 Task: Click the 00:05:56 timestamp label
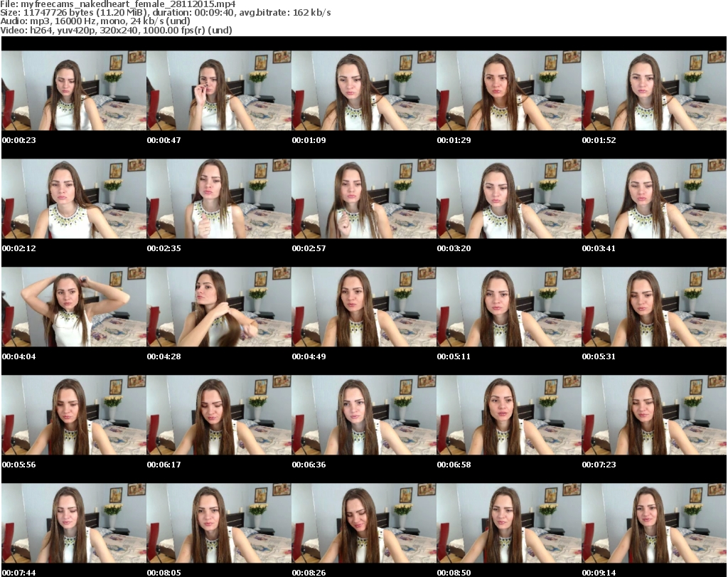19,465
